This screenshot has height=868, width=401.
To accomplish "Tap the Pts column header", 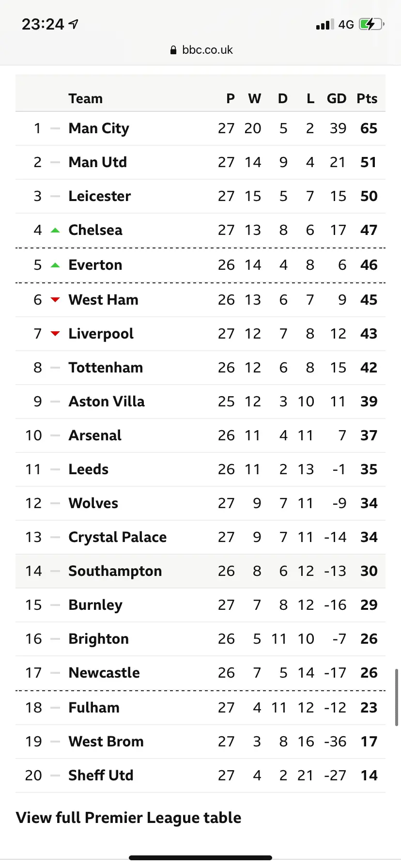I will [367, 99].
